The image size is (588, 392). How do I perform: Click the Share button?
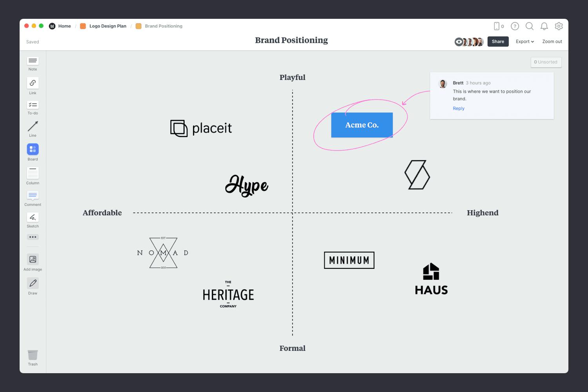[498, 42]
